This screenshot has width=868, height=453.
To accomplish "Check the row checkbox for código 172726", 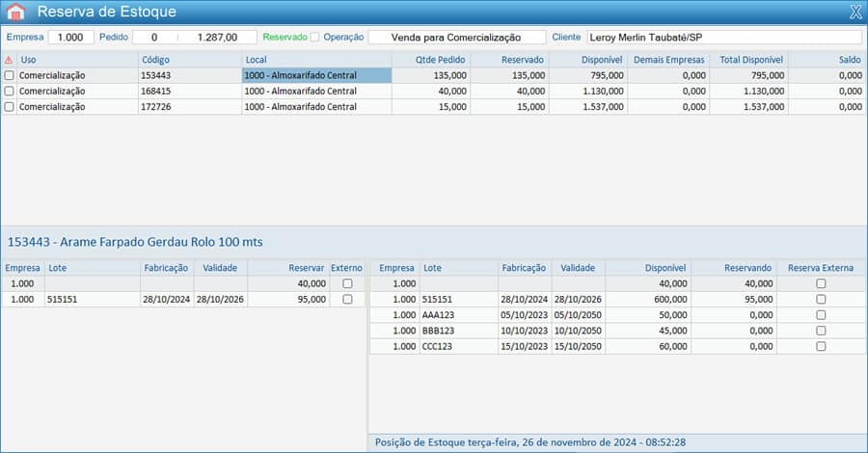I will click(x=9, y=106).
